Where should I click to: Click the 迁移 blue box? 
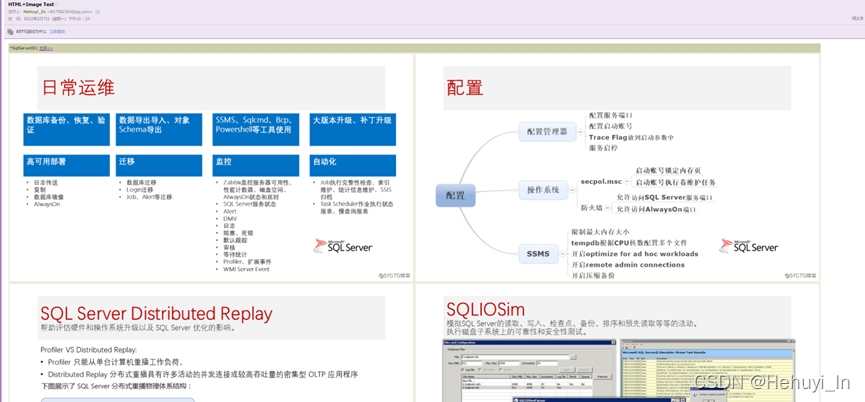(x=159, y=165)
